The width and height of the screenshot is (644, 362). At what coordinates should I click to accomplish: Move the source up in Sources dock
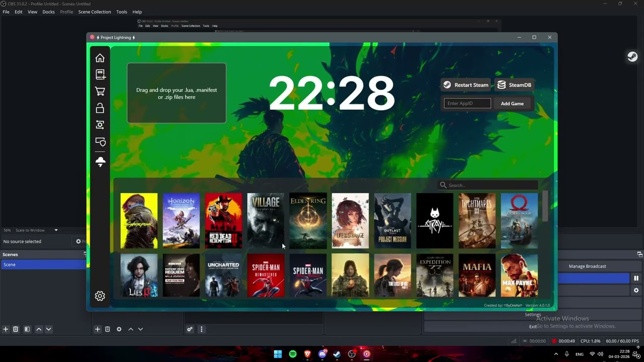(x=131, y=329)
